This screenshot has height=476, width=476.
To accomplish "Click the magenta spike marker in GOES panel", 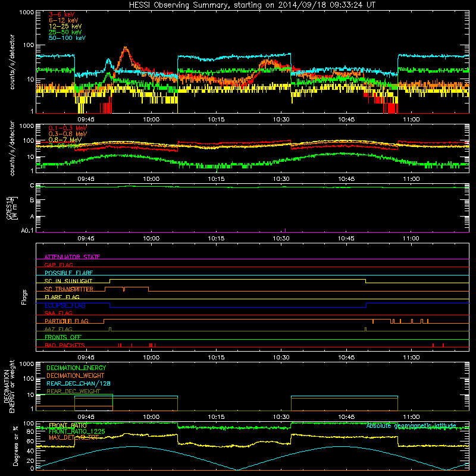I will click(285, 230).
